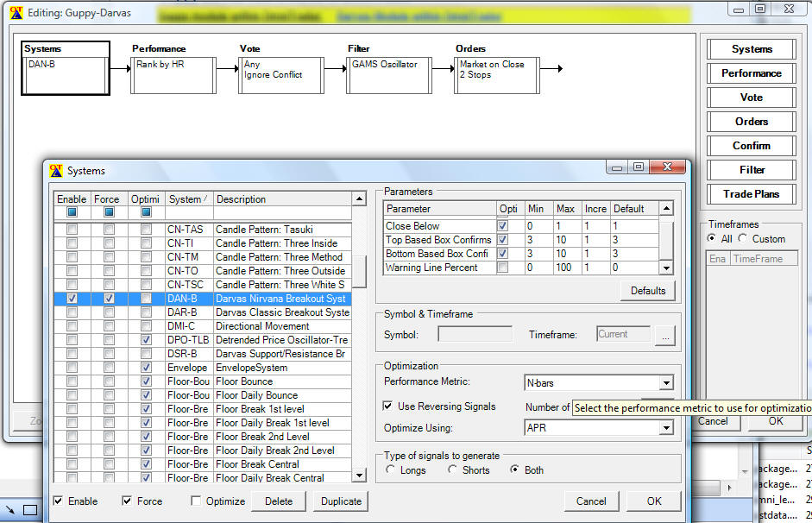Toggle Enable checkbox for DAN-B row
This screenshot has width=812, height=523.
[x=72, y=299]
